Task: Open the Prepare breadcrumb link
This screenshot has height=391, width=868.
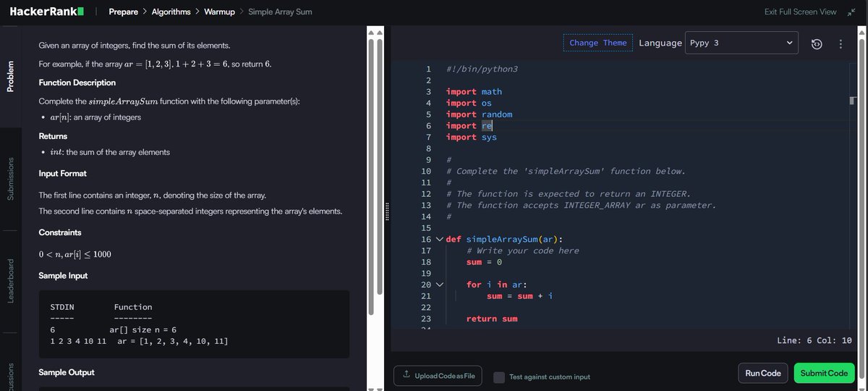Action: pos(123,12)
